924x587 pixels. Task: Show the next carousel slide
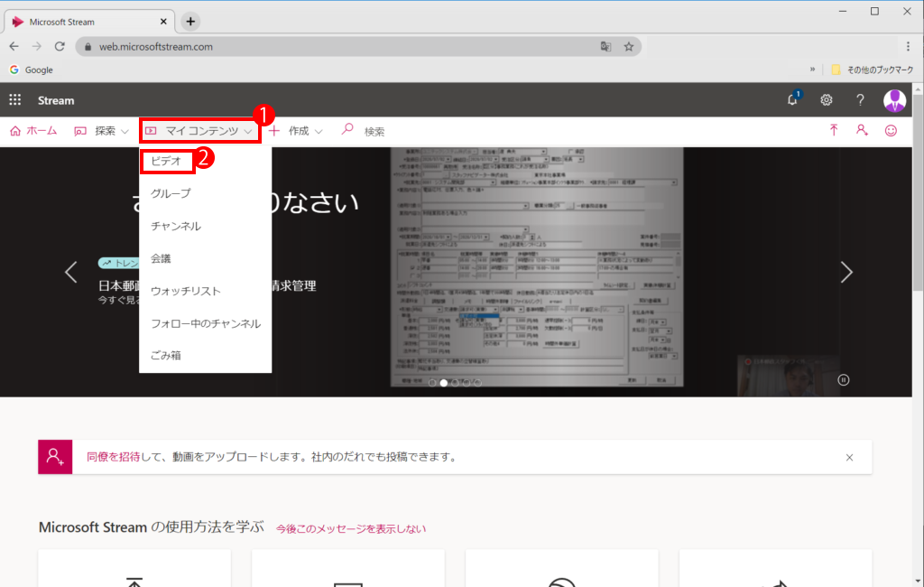846,272
